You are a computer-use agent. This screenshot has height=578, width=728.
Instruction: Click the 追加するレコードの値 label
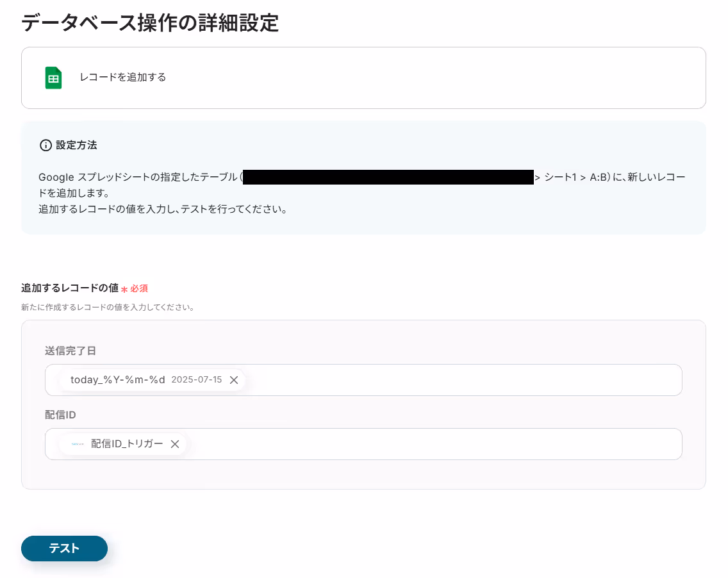(x=70, y=288)
